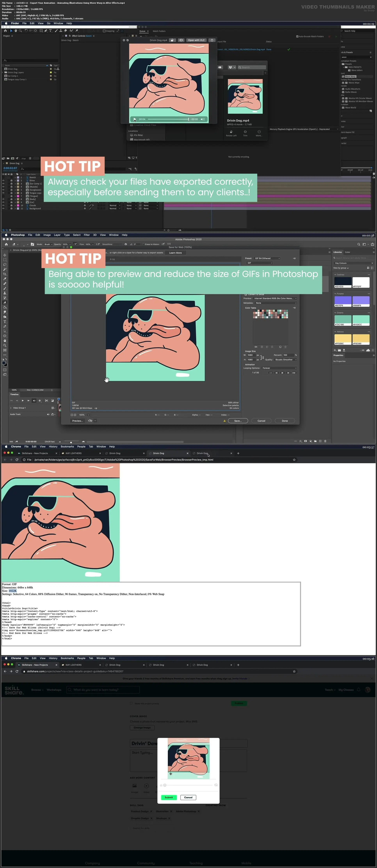Screen dimensions: 377x868
Task: Select the Pen tool in Photoshop toolbar
Action: [5, 327]
